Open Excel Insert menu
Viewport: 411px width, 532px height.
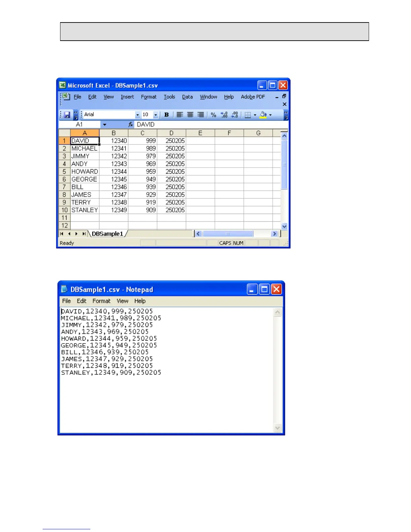click(127, 97)
